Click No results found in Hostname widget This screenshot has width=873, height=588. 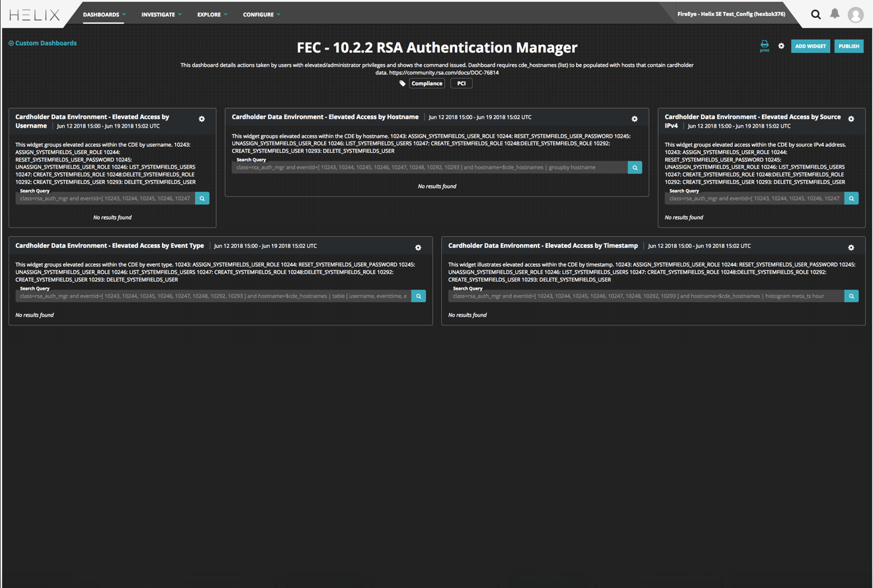pos(437,187)
